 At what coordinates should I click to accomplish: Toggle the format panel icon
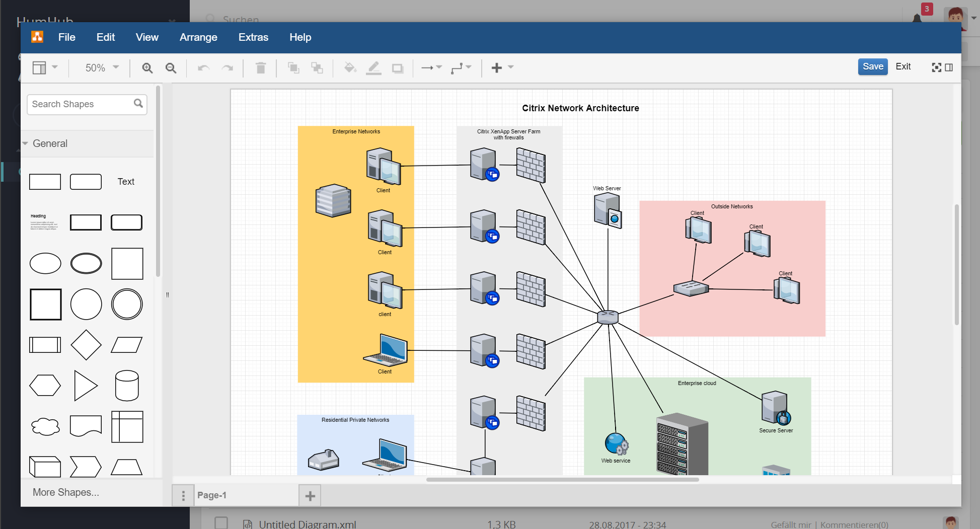949,67
